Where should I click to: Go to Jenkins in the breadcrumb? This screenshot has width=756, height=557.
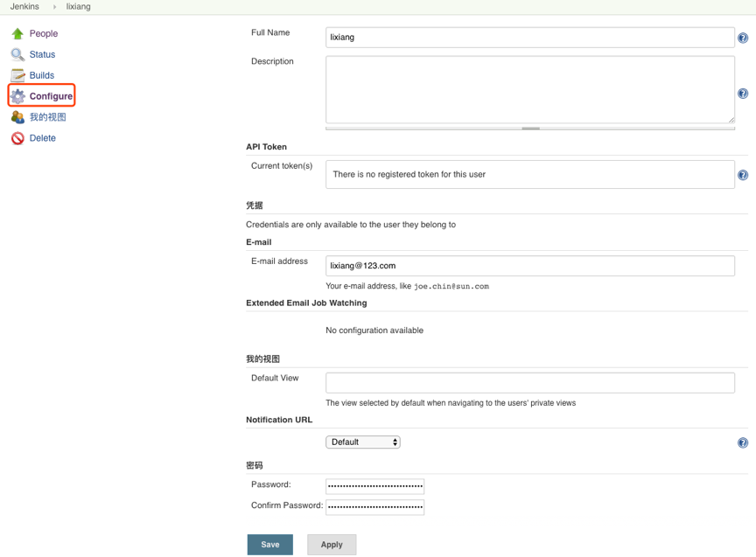[24, 6]
